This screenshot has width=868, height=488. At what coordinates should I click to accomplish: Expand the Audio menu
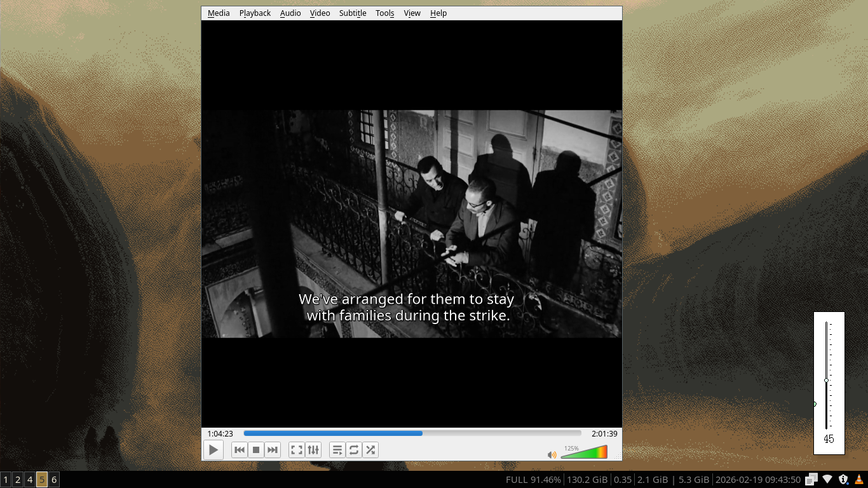point(290,13)
